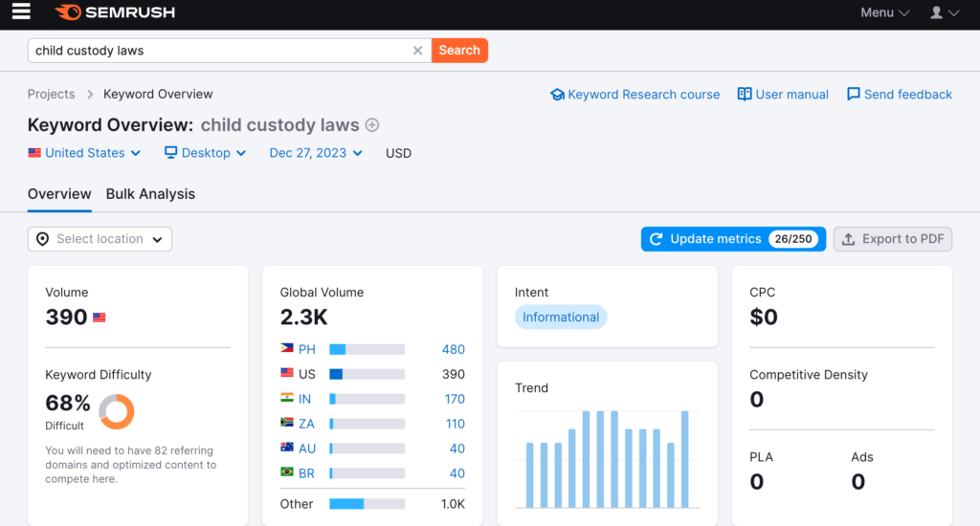Open the user profile icon menu
Screen dimensions: 980x526
[944, 12]
